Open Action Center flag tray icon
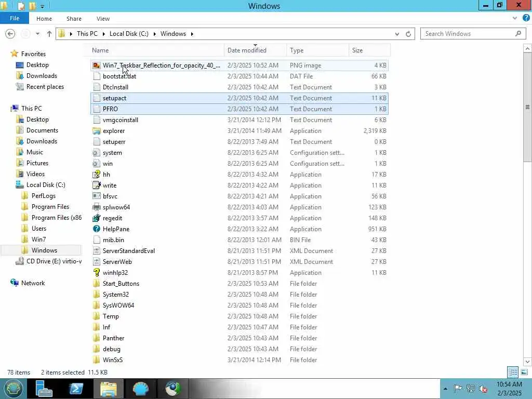This screenshot has height=399, width=532. (458, 389)
